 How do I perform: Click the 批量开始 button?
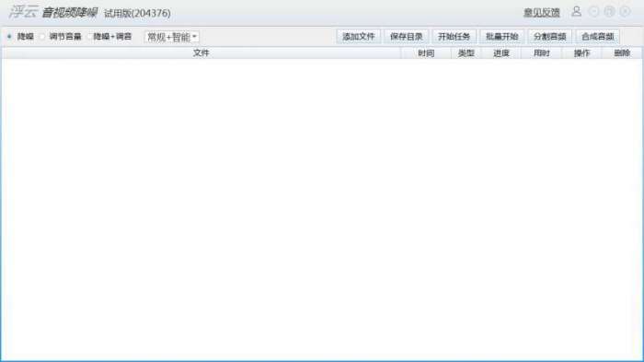pos(502,37)
